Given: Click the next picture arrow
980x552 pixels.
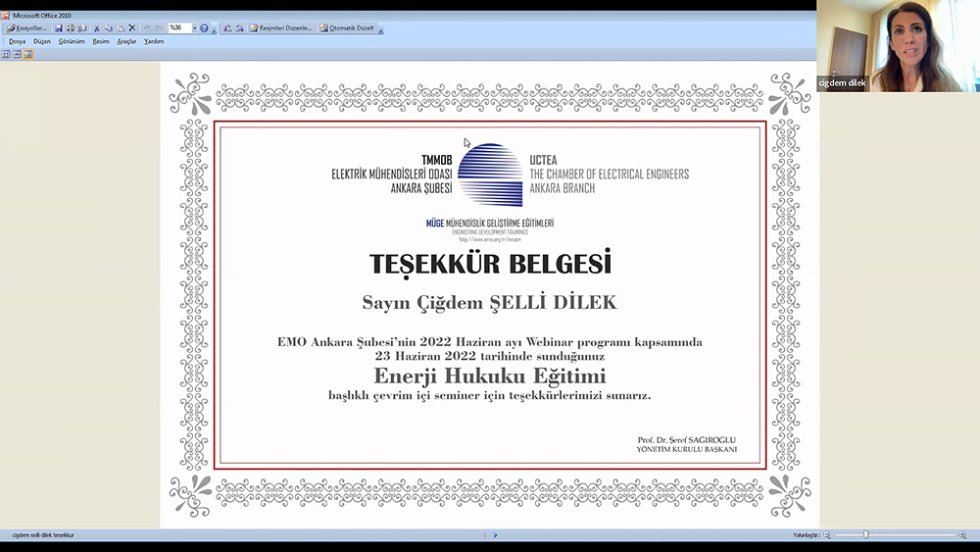Looking at the screenshot, I should [496, 535].
